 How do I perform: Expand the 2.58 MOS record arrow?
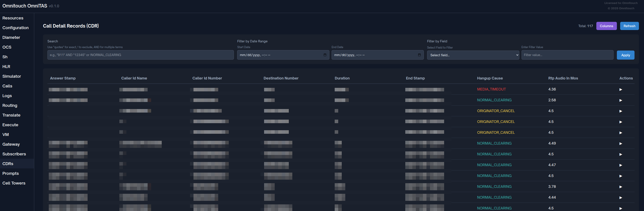click(620, 100)
